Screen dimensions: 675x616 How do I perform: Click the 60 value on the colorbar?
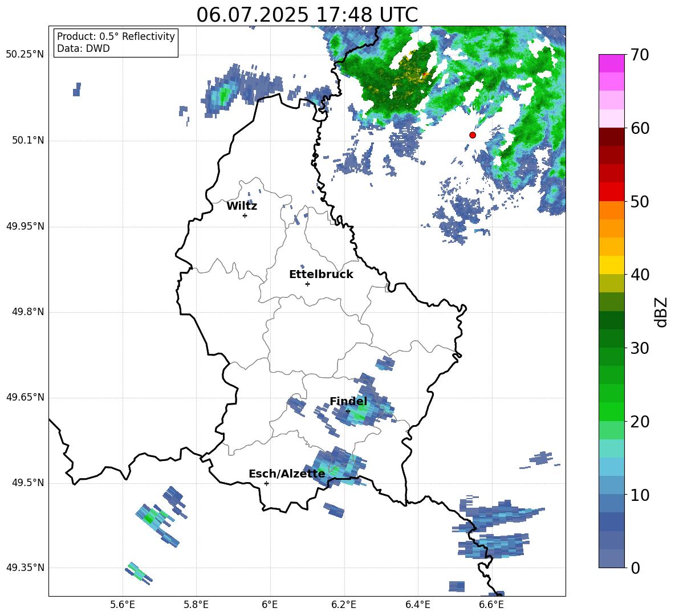pos(640,128)
